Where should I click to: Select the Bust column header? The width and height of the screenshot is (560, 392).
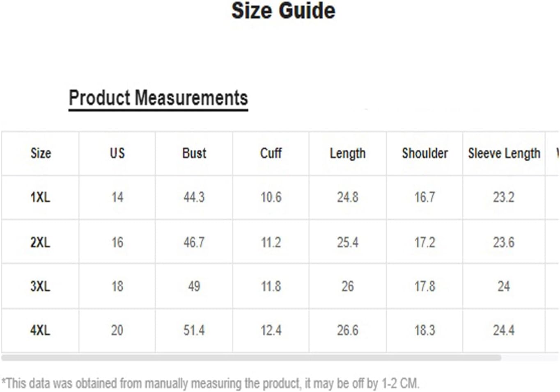194,153
